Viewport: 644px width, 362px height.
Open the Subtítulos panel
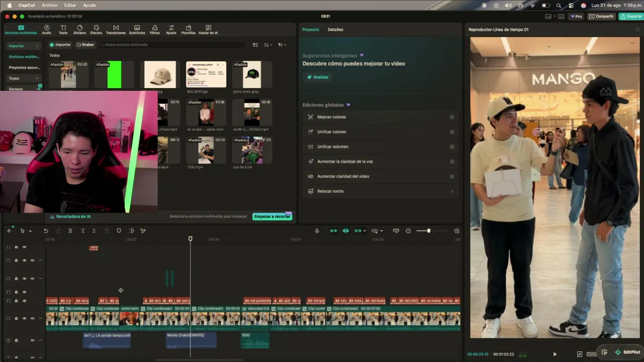[137, 30]
